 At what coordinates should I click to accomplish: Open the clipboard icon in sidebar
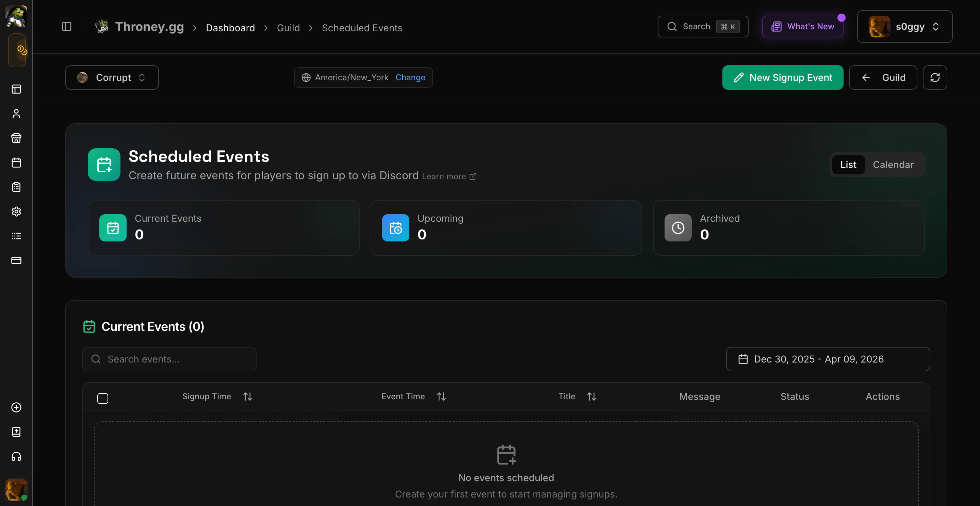tap(16, 187)
